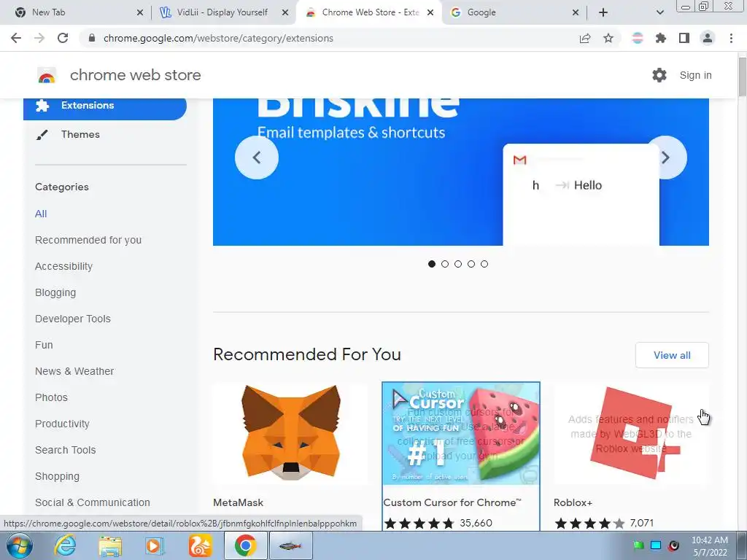The width and height of the screenshot is (747, 560).
Task: Open UC Browser squirrel taskbar icon
Action: point(200,545)
